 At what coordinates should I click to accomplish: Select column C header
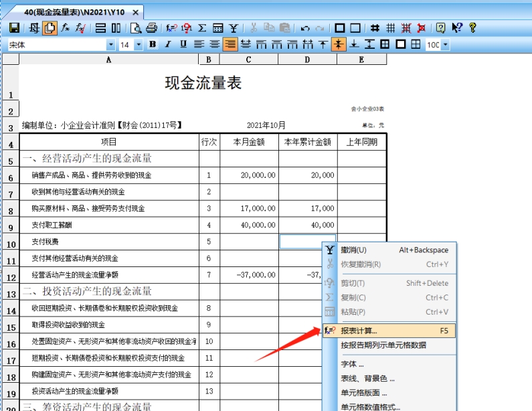pos(248,60)
